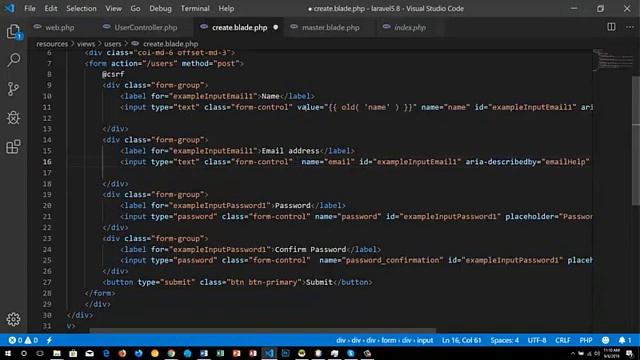Open the Extensions view
The width and height of the screenshot is (640, 360).
[13, 147]
